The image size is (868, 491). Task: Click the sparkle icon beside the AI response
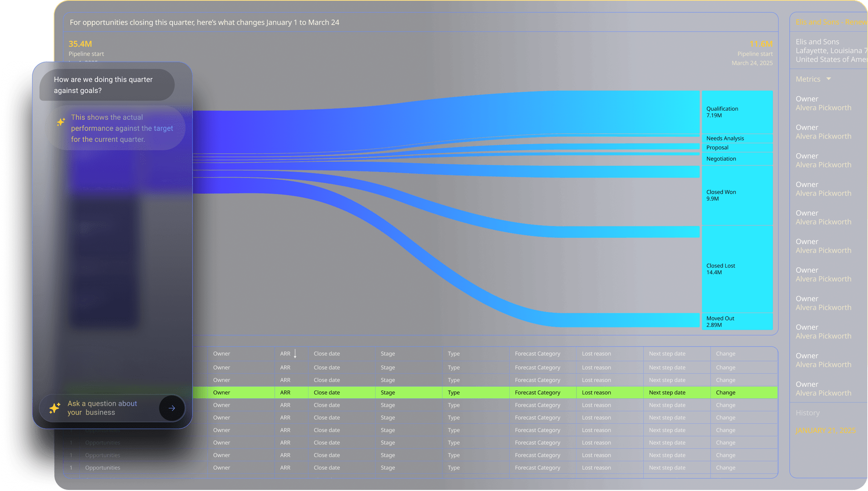[61, 122]
